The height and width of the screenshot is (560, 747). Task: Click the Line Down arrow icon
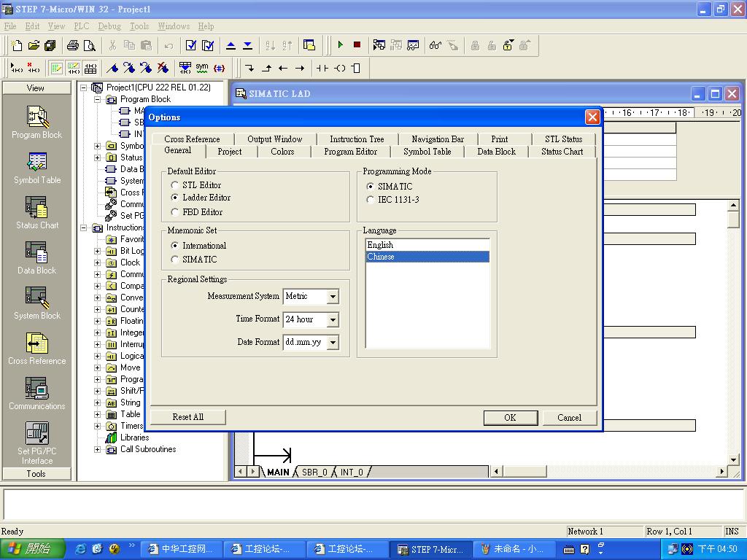(249, 68)
